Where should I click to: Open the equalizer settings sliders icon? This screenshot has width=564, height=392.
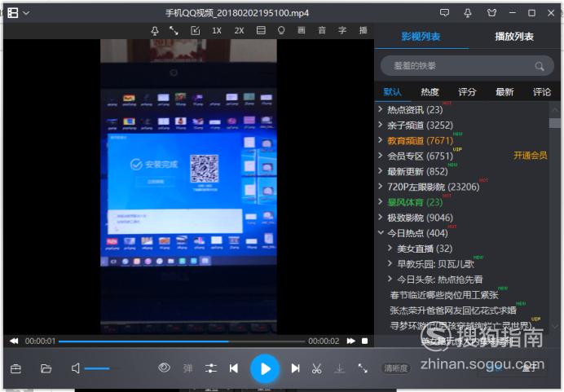click(211, 368)
